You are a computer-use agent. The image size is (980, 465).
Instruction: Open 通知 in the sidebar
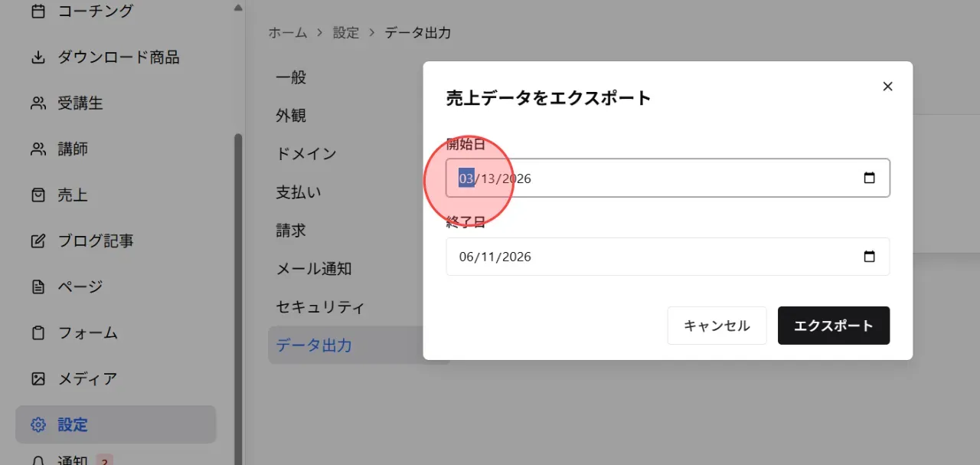[x=73, y=460]
